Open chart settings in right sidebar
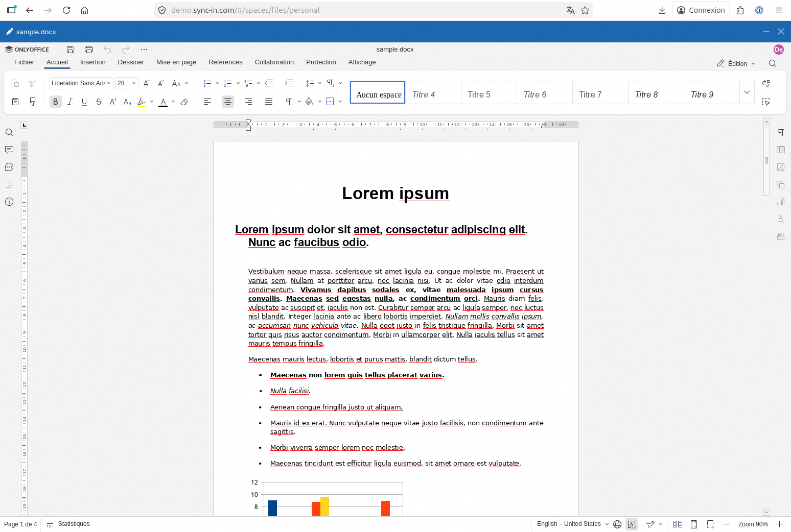The width and height of the screenshot is (791, 532). [781, 202]
